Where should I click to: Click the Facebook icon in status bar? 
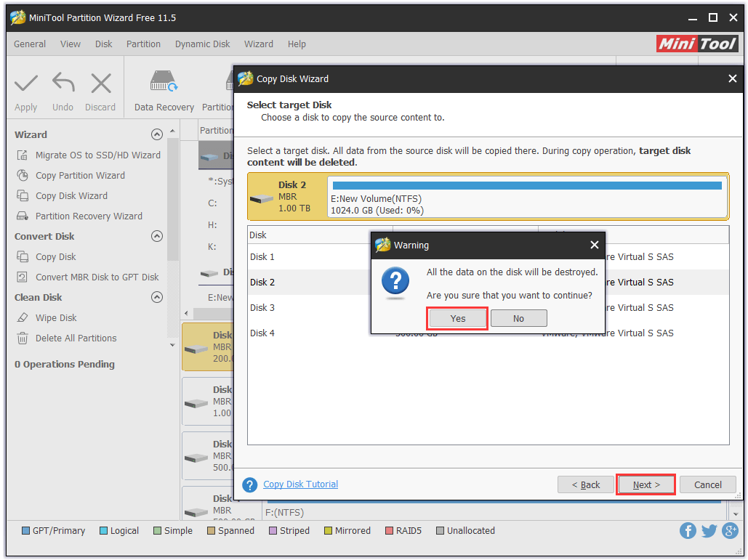tap(688, 530)
